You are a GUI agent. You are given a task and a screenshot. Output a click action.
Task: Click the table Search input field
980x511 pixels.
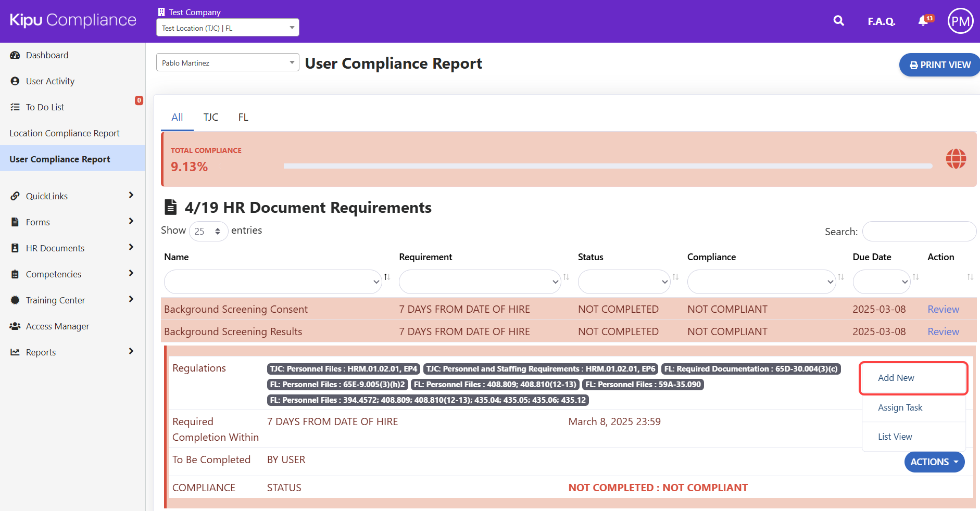click(919, 232)
